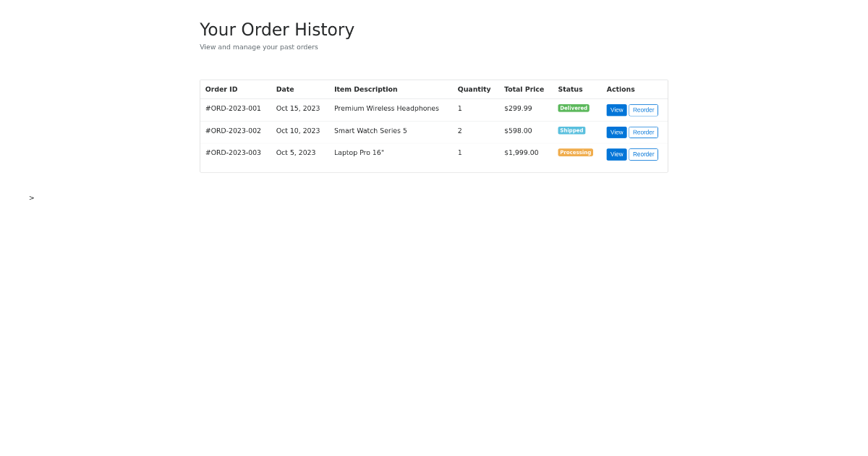
Task: Click the Date column header
Action: 285,89
